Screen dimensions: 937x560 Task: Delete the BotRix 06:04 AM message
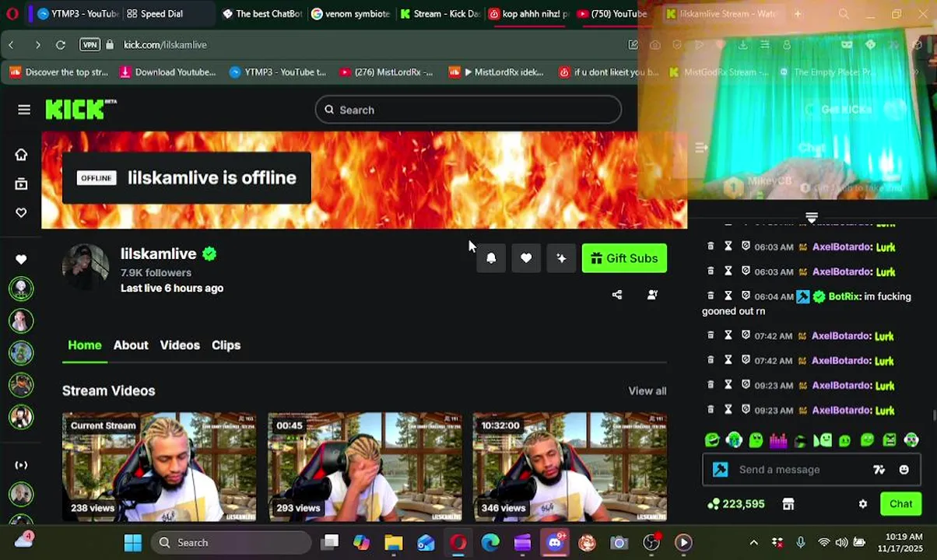711,296
